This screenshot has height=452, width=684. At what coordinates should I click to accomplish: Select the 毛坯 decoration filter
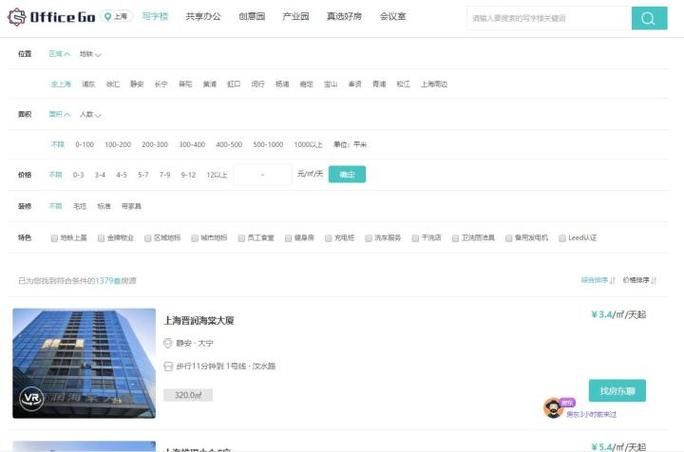pyautogui.click(x=80, y=206)
